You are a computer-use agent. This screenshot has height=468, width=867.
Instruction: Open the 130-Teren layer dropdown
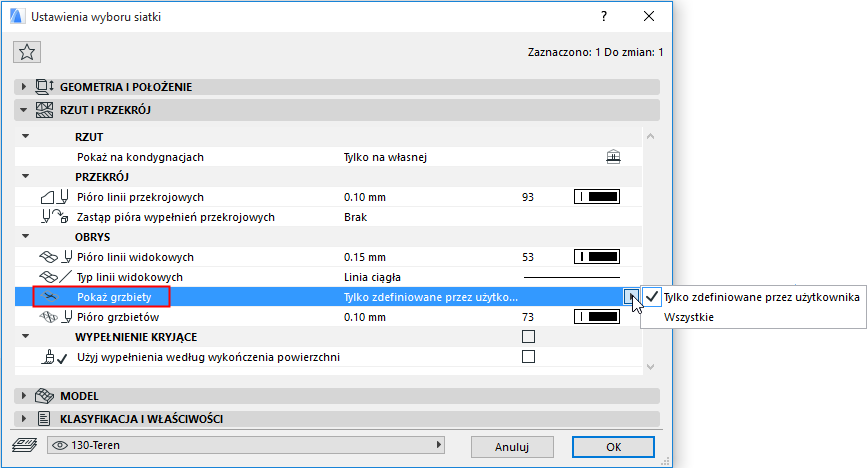[246, 444]
